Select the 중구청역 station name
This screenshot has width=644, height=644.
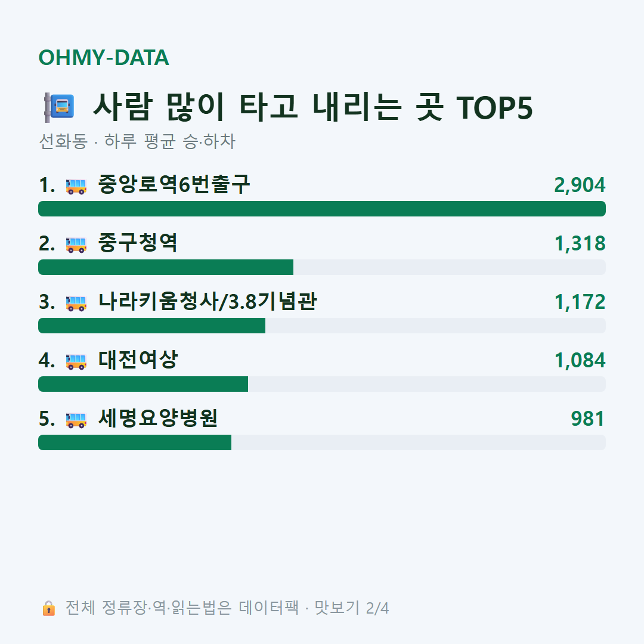tap(138, 243)
